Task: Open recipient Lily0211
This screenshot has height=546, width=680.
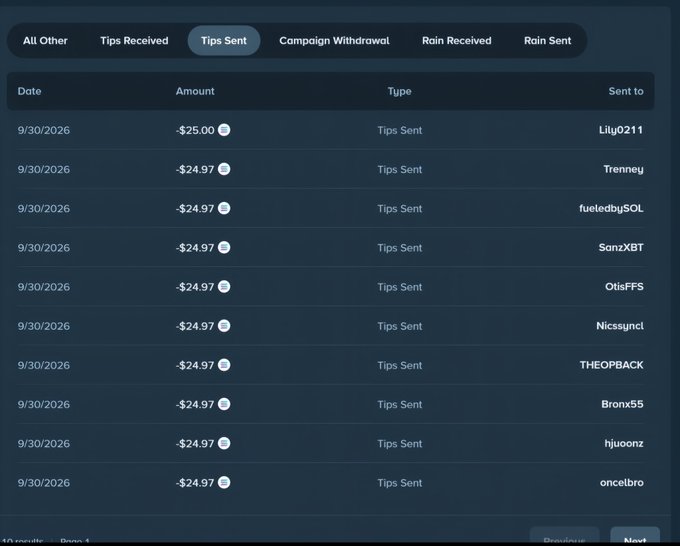Action: 621,130
